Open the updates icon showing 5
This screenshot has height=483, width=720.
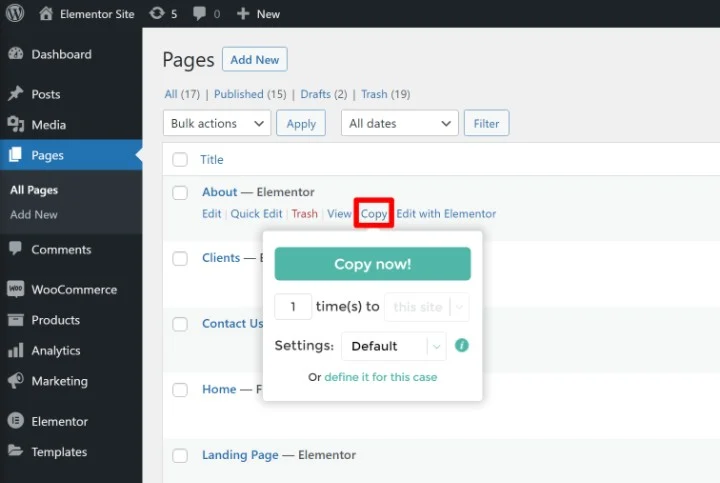pyautogui.click(x=157, y=13)
